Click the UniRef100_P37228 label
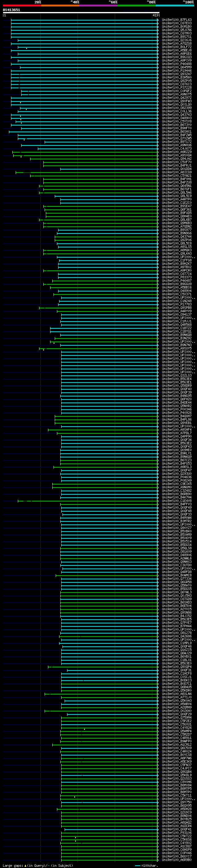 177,88
